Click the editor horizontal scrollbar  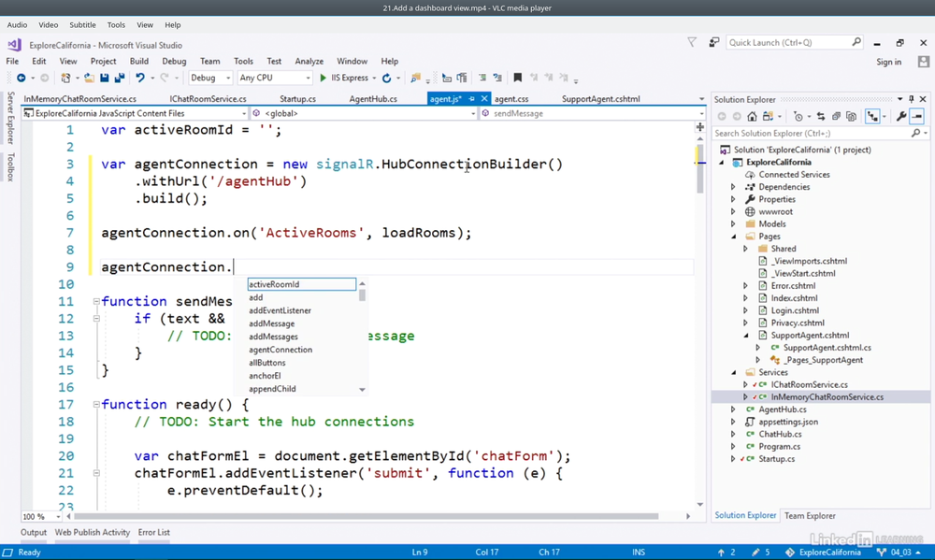coord(367,516)
